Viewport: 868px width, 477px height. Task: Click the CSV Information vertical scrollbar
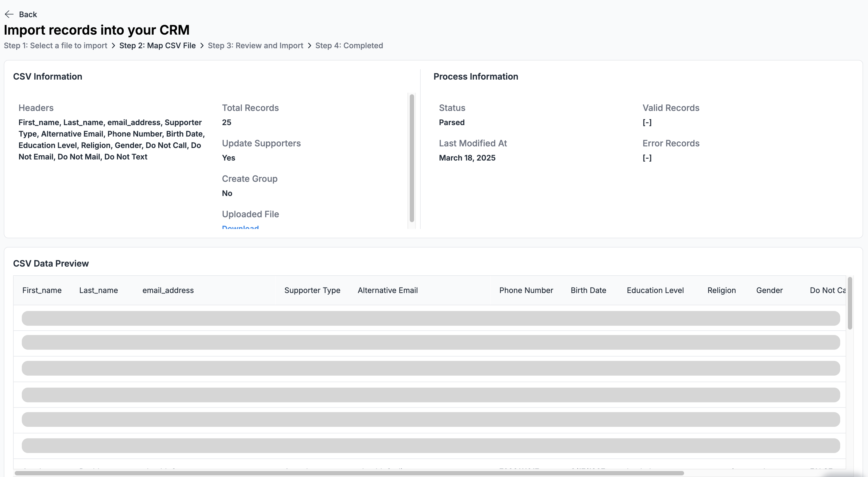point(412,158)
